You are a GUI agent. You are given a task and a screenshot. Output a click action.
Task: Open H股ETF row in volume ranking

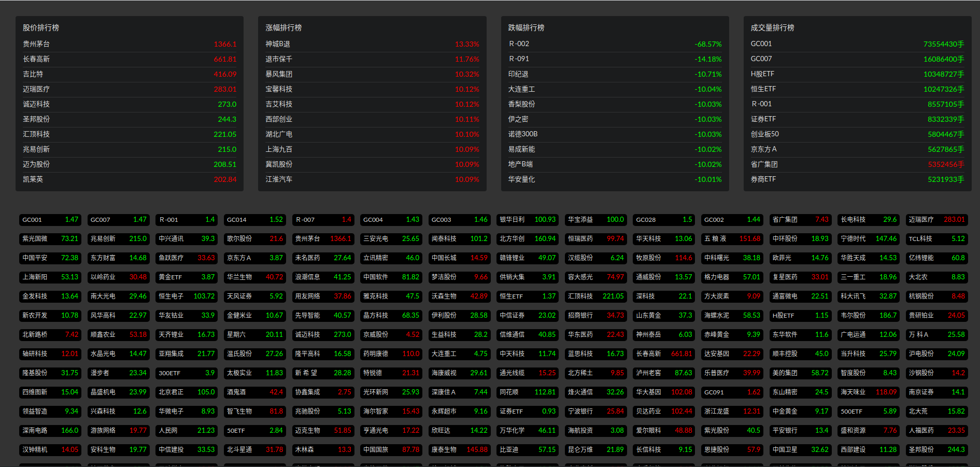pos(857,74)
